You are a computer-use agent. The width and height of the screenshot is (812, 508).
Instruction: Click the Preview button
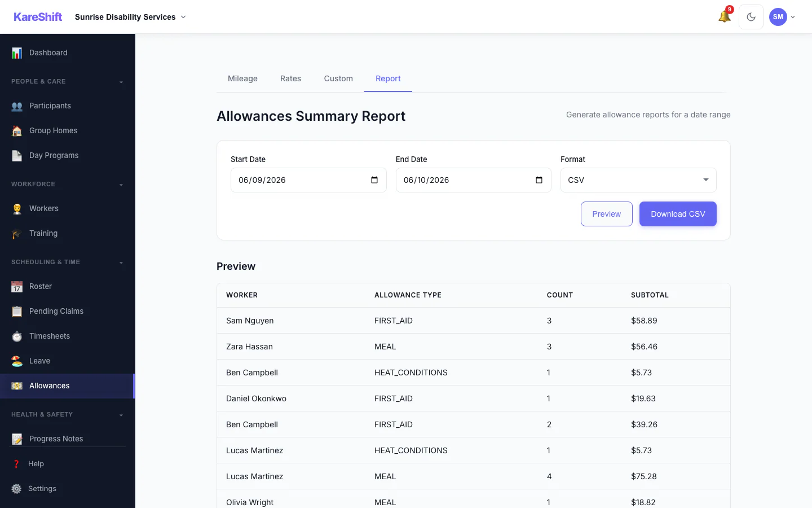click(x=606, y=214)
